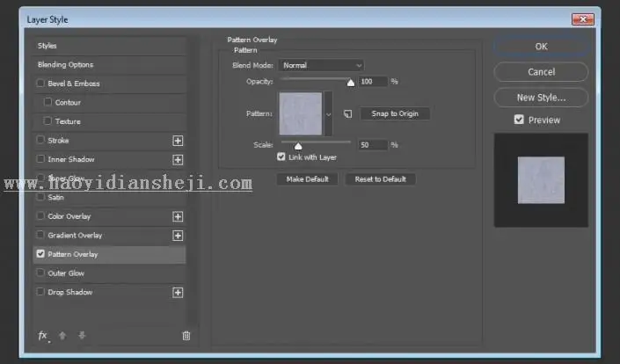Uncheck the Pattern Overlay checkbox

pyautogui.click(x=40, y=254)
